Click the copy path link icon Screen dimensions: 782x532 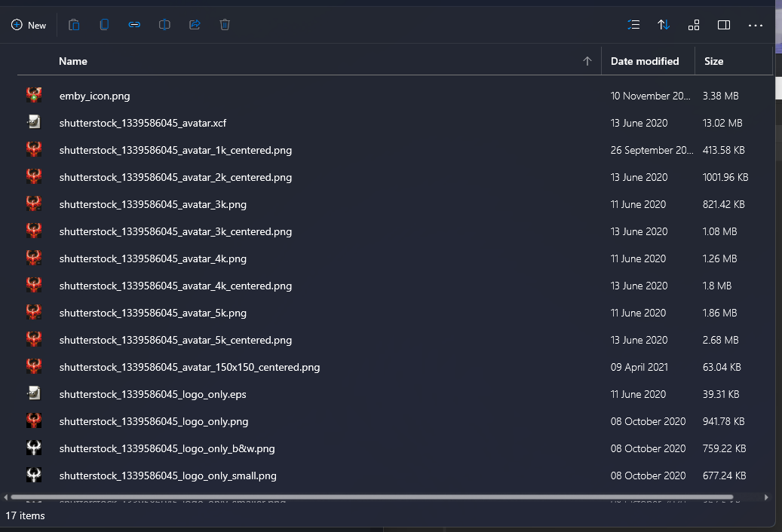(x=134, y=24)
